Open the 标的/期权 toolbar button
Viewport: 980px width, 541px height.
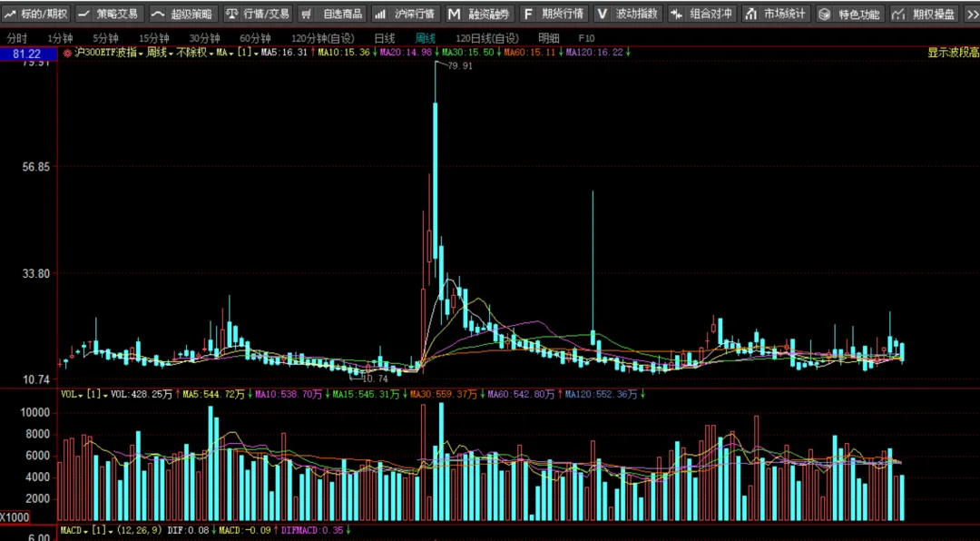[36, 14]
